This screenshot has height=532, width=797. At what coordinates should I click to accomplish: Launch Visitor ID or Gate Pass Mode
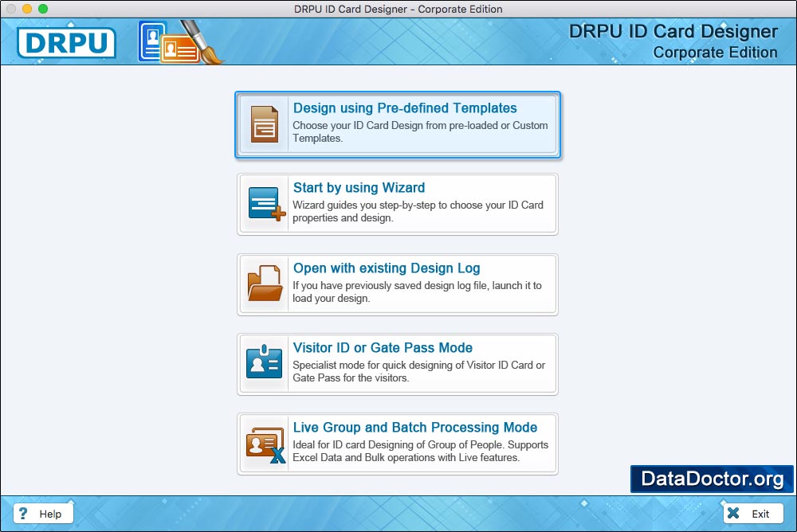[398, 364]
